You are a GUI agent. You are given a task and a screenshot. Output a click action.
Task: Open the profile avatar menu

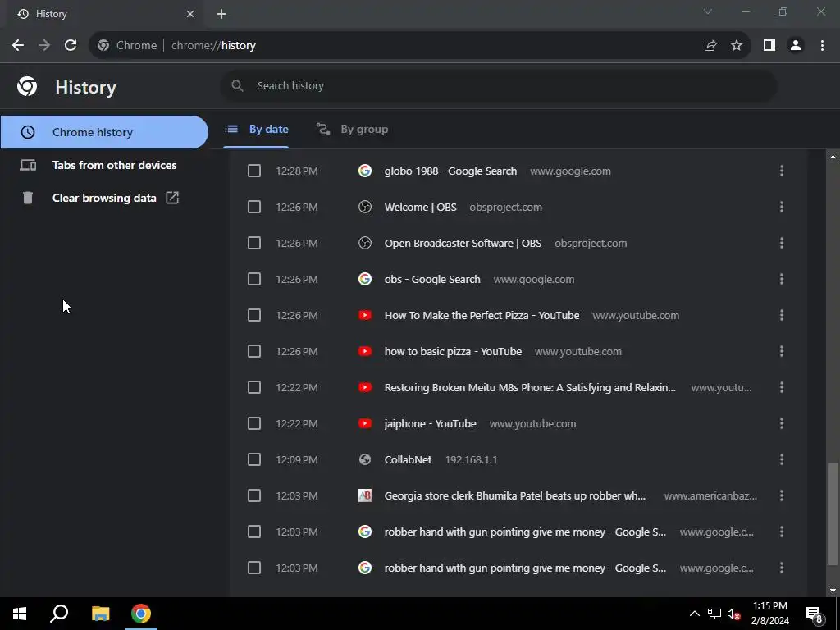click(796, 46)
